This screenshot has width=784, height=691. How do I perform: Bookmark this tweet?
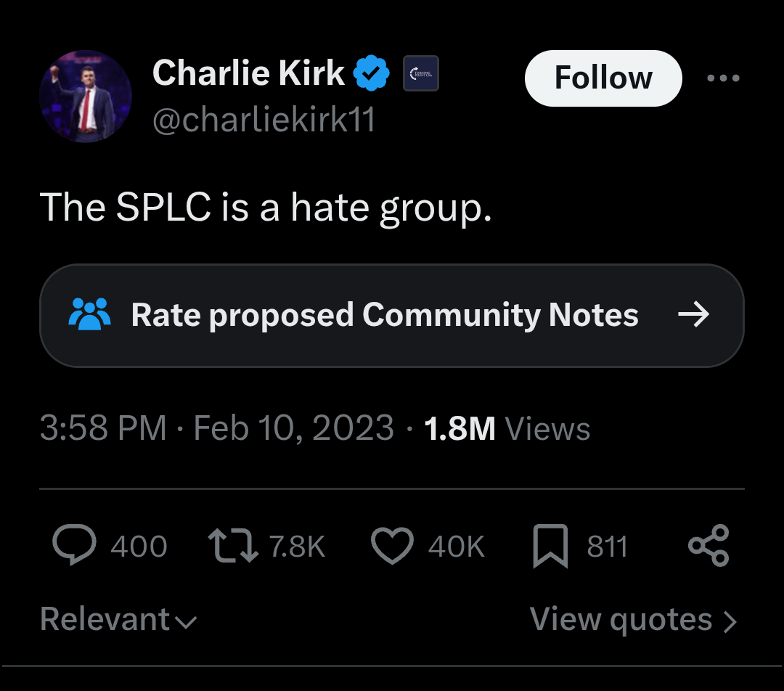[550, 547]
